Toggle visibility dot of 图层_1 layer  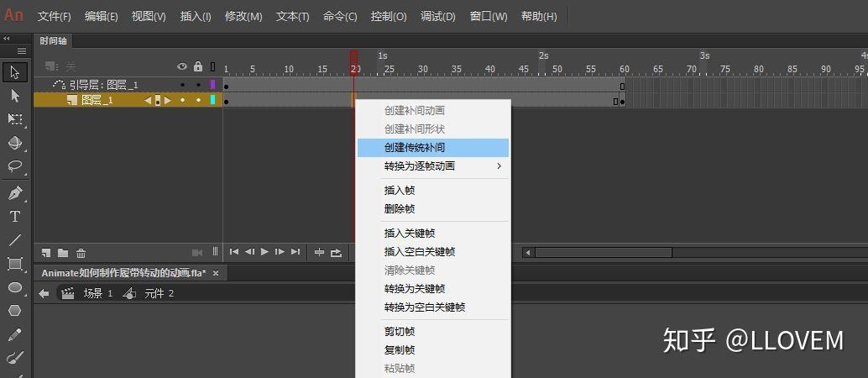182,100
